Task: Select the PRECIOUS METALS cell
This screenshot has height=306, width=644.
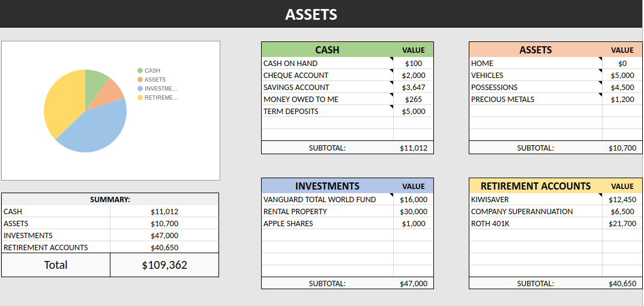Action: [535, 99]
